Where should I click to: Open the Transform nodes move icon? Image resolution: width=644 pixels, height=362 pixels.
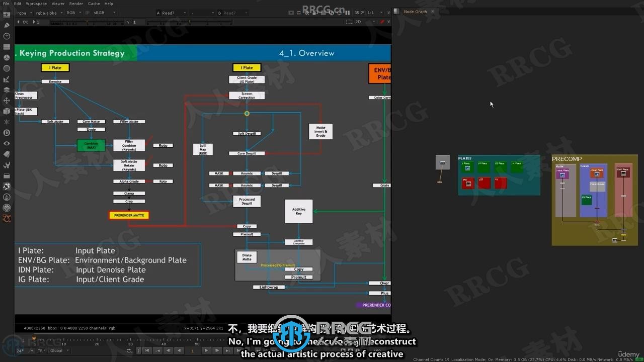pyautogui.click(x=7, y=101)
